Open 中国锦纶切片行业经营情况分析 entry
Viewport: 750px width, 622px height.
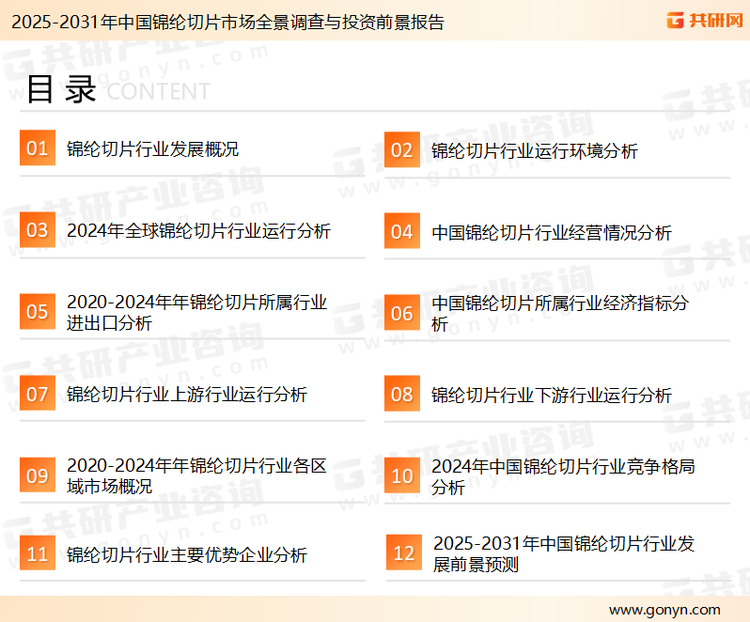point(551,232)
